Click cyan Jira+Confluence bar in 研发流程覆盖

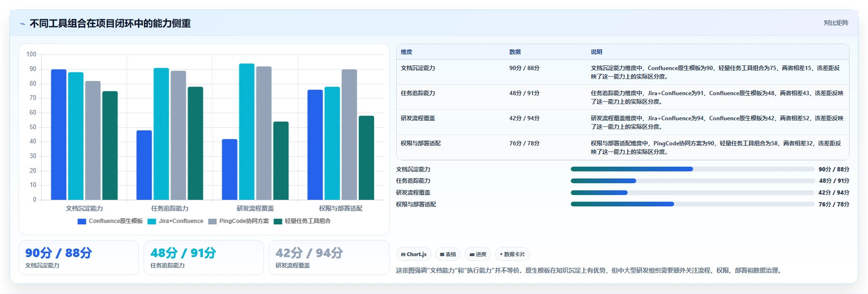[247, 132]
